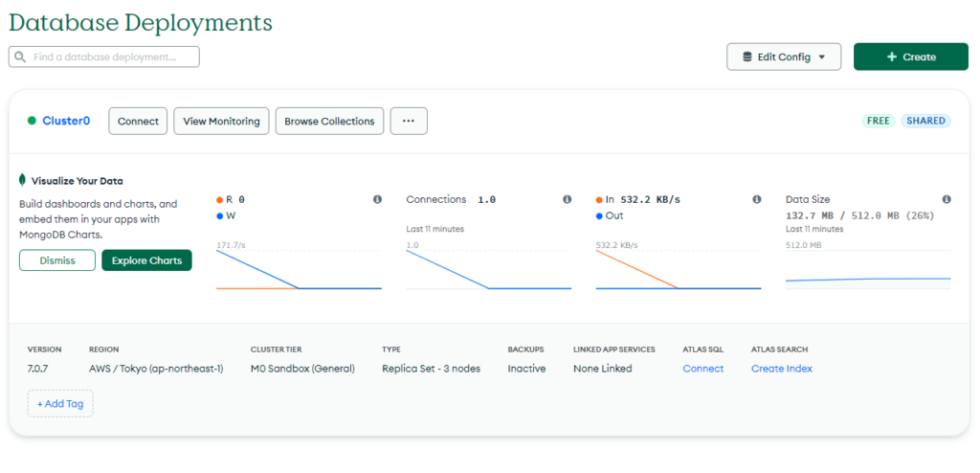This screenshot has width=980, height=473.
Task: Click the Connections 1.0 value
Action: tap(486, 199)
